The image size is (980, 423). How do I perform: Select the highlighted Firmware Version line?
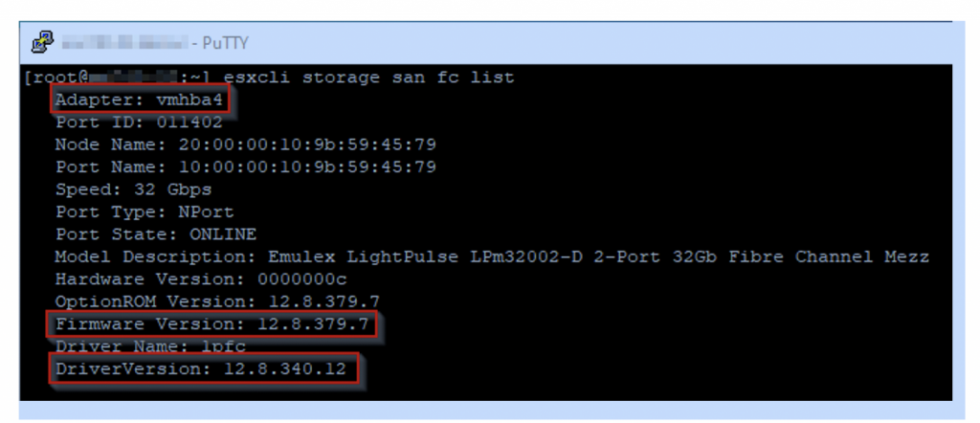point(212,324)
